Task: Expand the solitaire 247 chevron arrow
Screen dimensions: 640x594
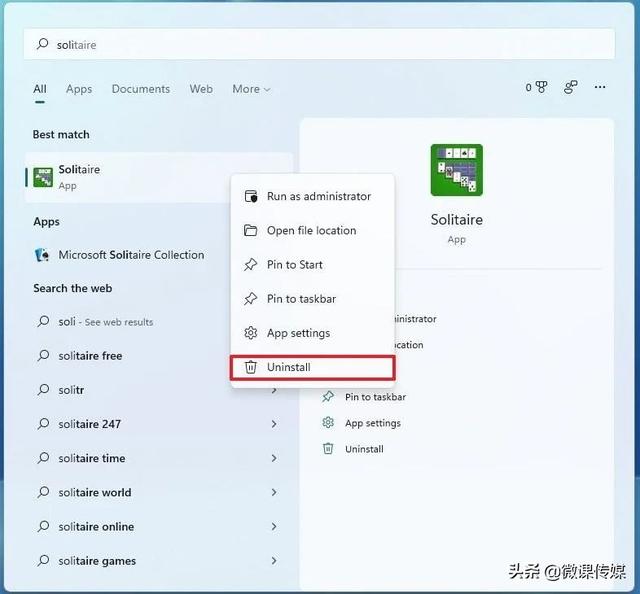Action: [274, 424]
